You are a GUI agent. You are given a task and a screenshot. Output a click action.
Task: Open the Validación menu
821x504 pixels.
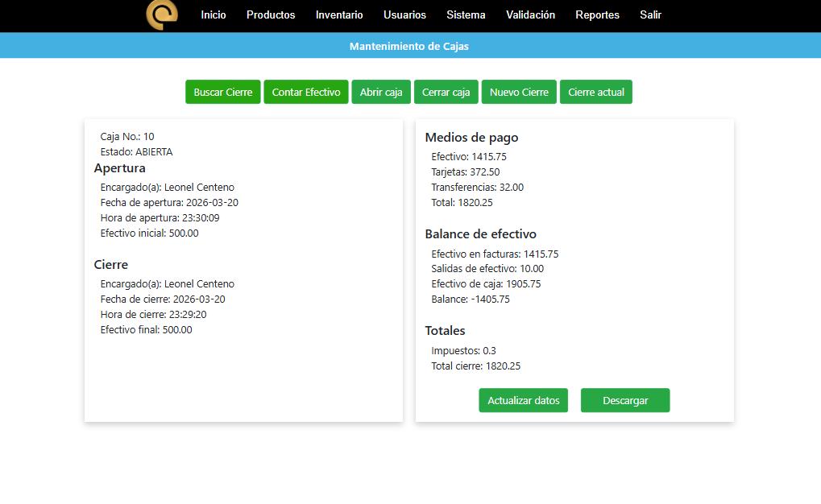click(x=530, y=14)
